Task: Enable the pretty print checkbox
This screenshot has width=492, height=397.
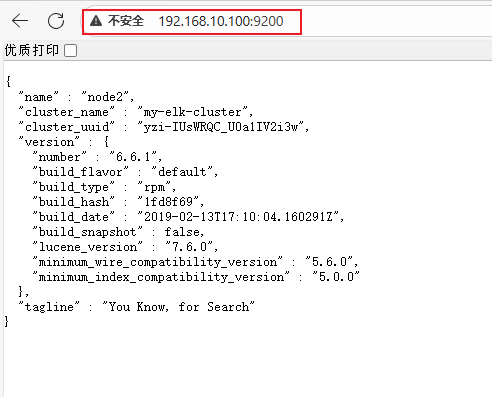Action: click(x=71, y=51)
